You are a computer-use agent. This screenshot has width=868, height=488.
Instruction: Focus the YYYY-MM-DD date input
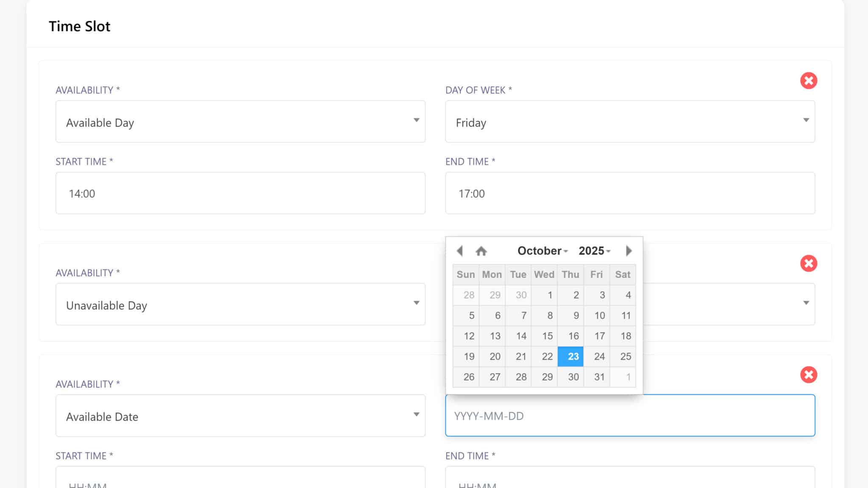click(x=630, y=416)
